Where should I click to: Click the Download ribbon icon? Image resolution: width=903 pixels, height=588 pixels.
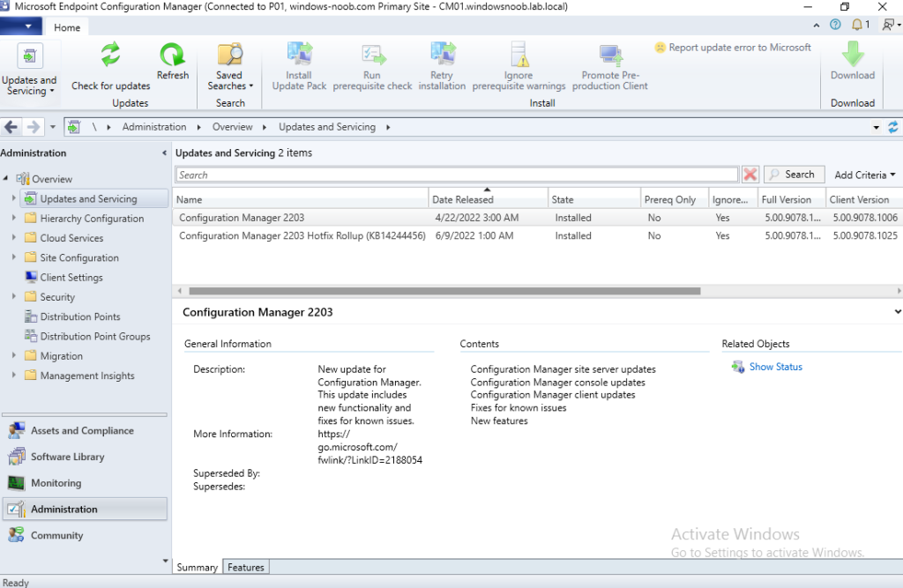click(853, 54)
